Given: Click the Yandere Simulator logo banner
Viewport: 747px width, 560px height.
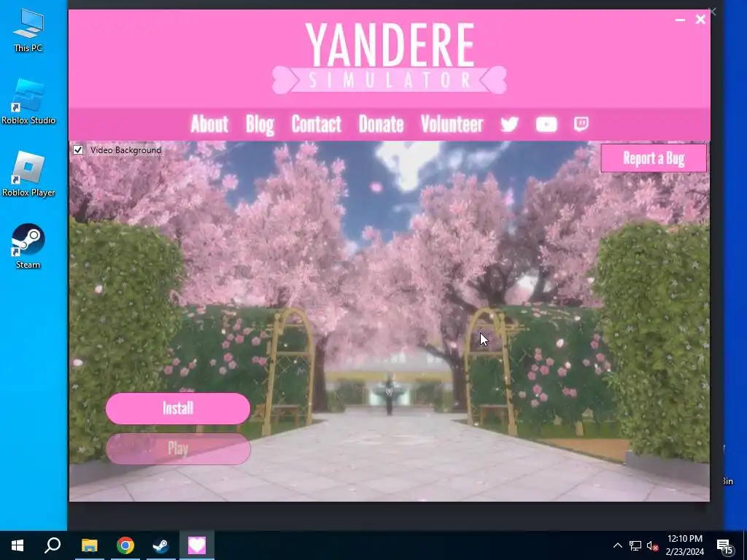Looking at the screenshot, I should tap(390, 58).
